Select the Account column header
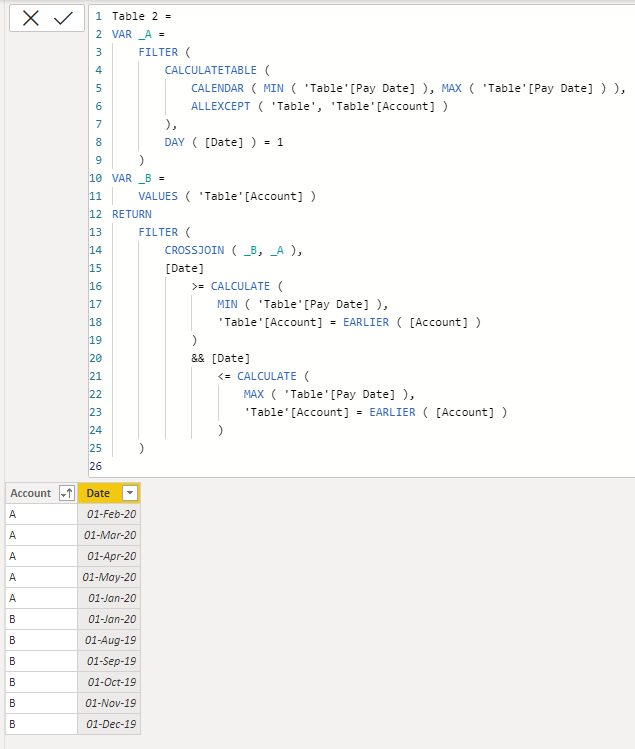635x749 pixels. [x=42, y=493]
